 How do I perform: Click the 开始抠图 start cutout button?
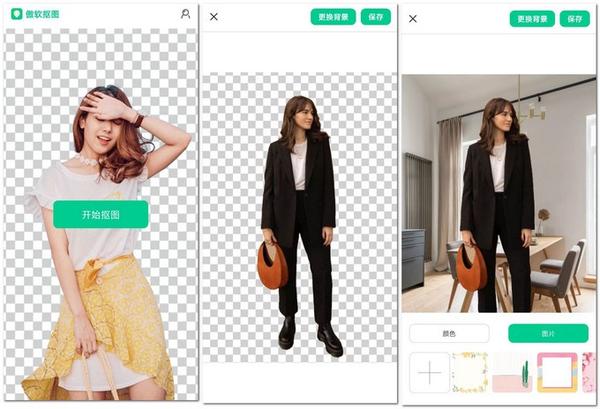click(x=101, y=214)
